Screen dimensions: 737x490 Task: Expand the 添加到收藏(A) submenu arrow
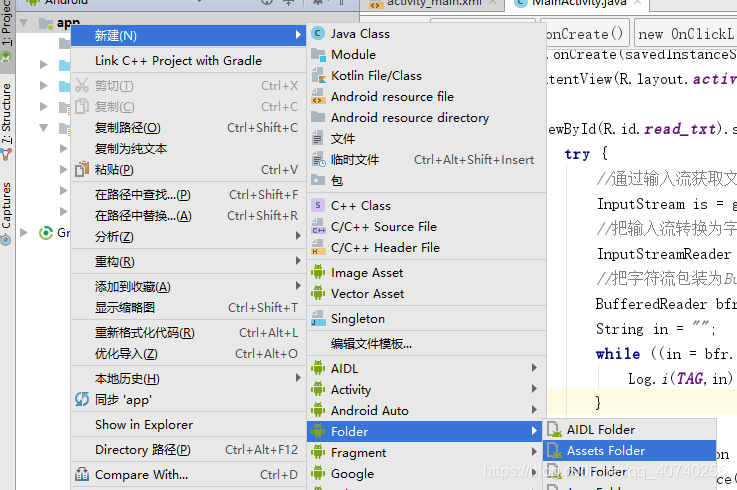tap(298, 285)
